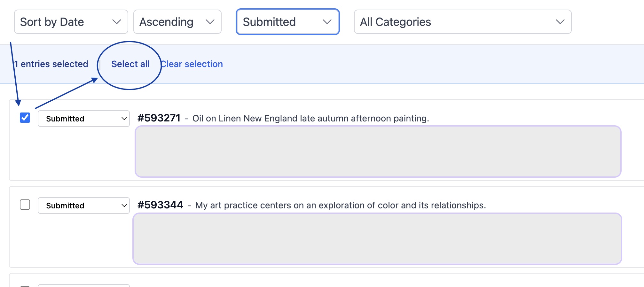The image size is (644, 287).
Task: Open the status dropdown for entry #593344
Action: (x=84, y=206)
